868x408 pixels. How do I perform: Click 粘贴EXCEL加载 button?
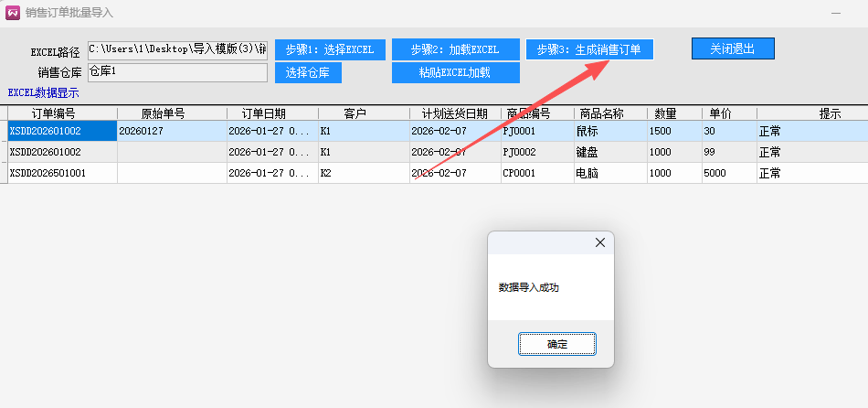[x=455, y=72]
